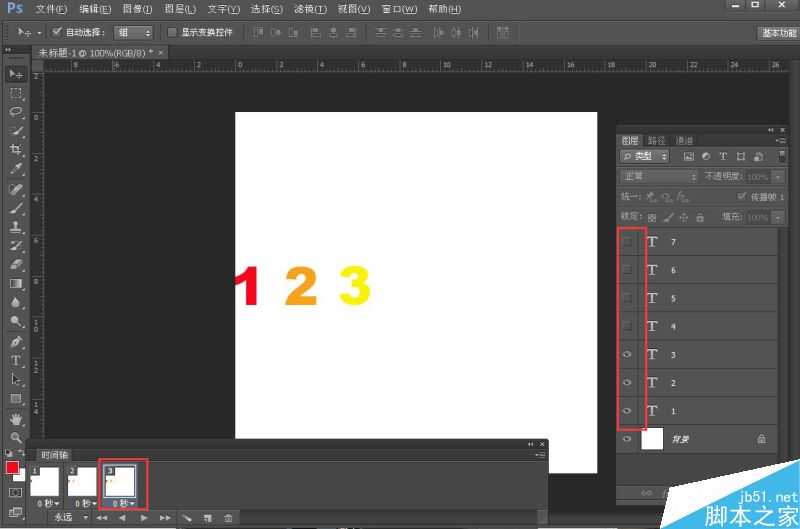Open the 永远 loop options dropdown
Viewport: 800px width, 529px height.
(x=70, y=517)
